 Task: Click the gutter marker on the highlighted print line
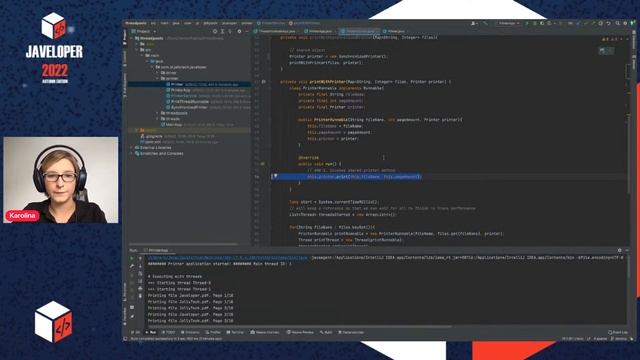coord(275,176)
